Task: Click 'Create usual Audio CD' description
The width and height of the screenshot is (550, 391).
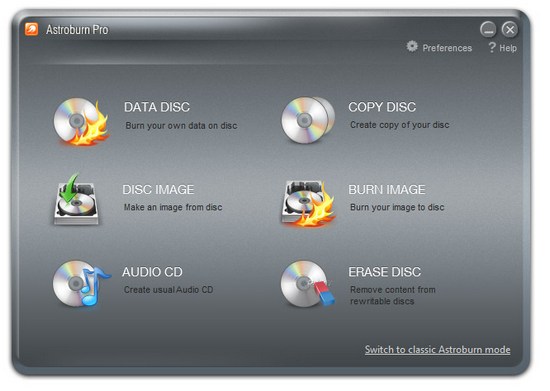Action: 168,290
